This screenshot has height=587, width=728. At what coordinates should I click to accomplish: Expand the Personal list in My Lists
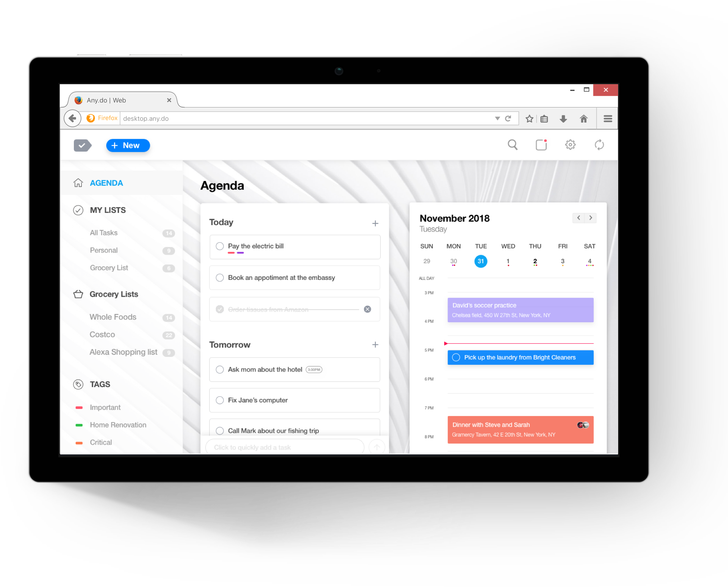(x=104, y=250)
